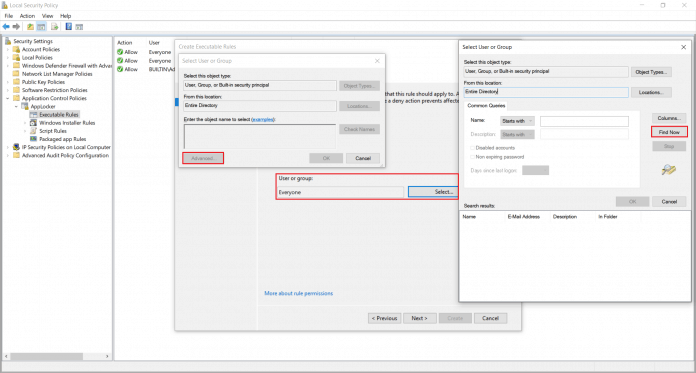Click the Locations... button beside Entire Directory field
This screenshot has height=373, width=696.
click(x=651, y=92)
